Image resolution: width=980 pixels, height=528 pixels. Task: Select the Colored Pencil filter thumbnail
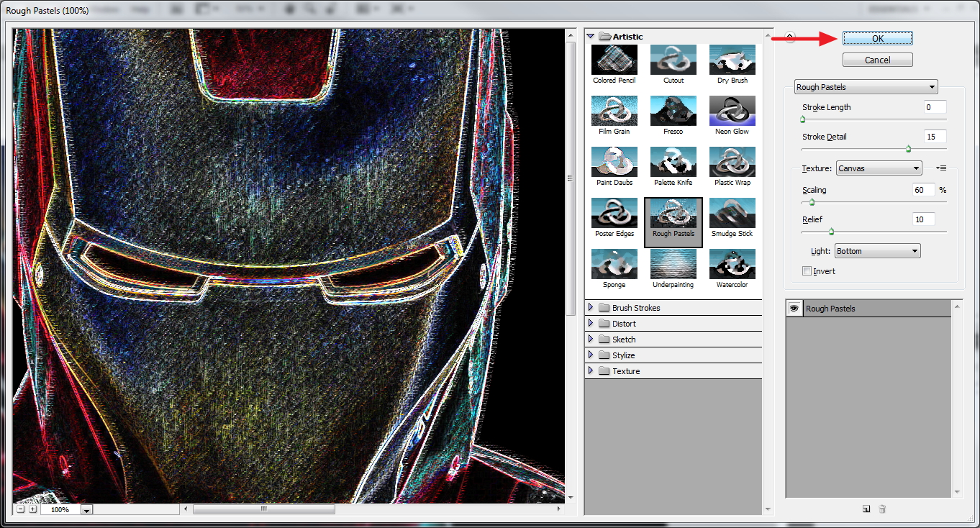click(x=614, y=60)
